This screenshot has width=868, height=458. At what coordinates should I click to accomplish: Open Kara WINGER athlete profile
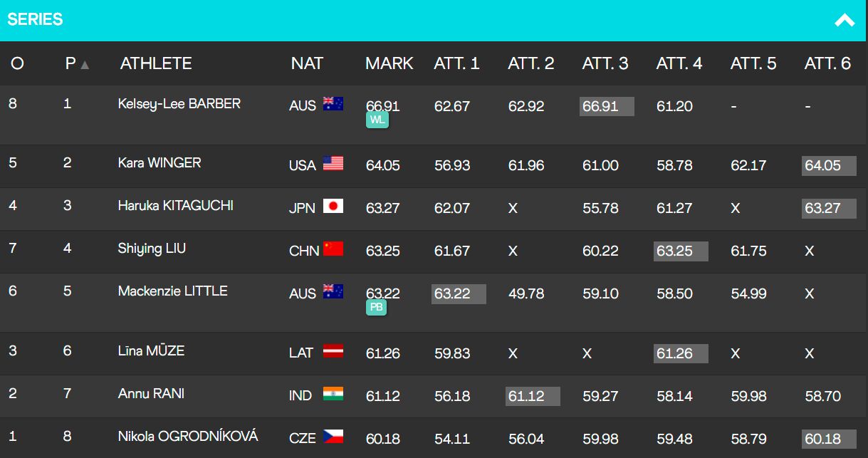[160, 163]
